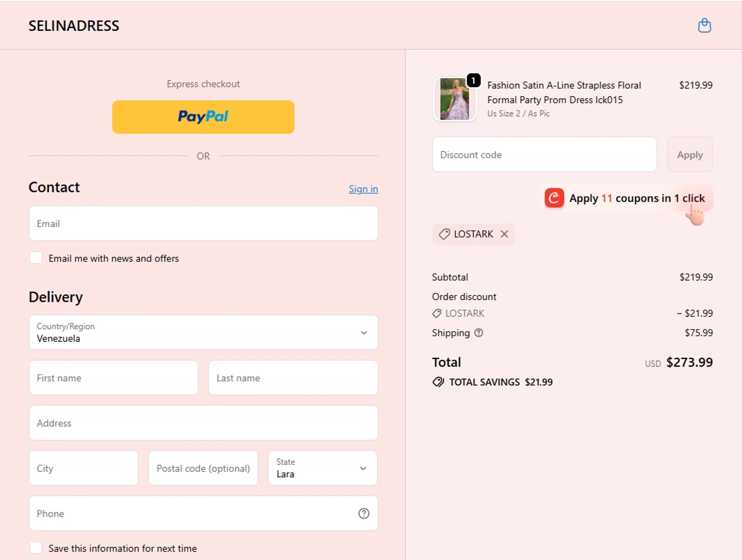Go to SELINADRESS store home
Viewport: 742px width, 560px height.
pyautogui.click(x=74, y=26)
